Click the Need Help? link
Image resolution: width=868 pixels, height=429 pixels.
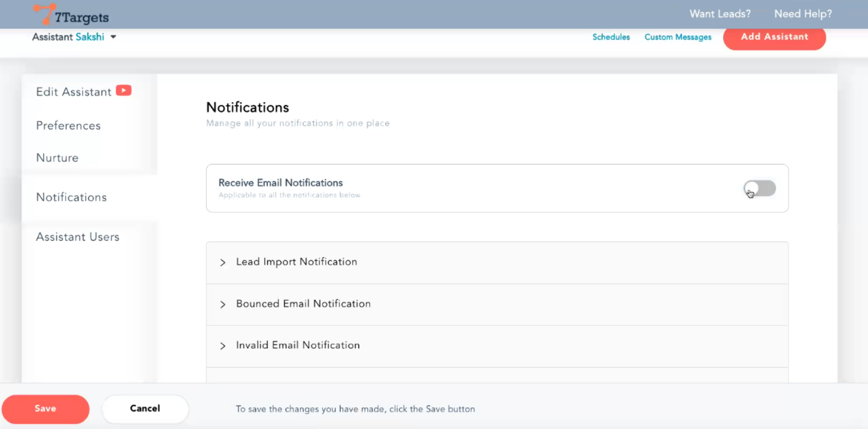click(x=802, y=14)
